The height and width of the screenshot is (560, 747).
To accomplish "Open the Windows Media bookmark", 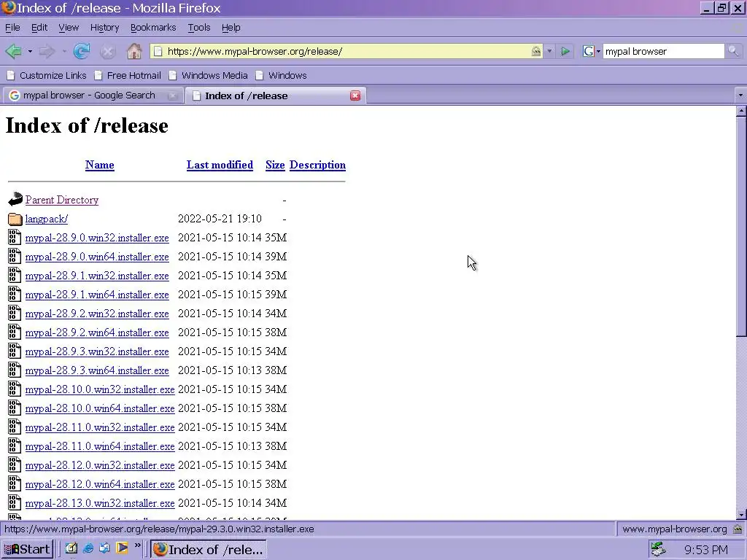I will click(x=209, y=75).
